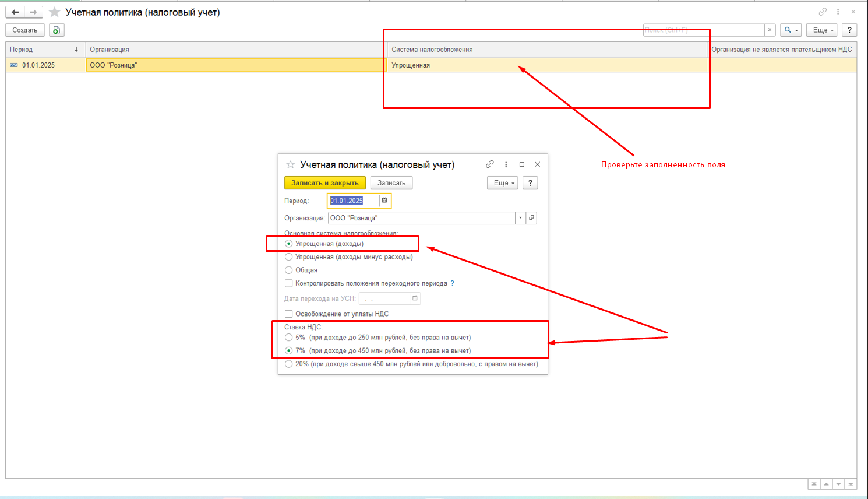Clear the search field with the x
Viewport: 868px width, 499px height.
770,30
